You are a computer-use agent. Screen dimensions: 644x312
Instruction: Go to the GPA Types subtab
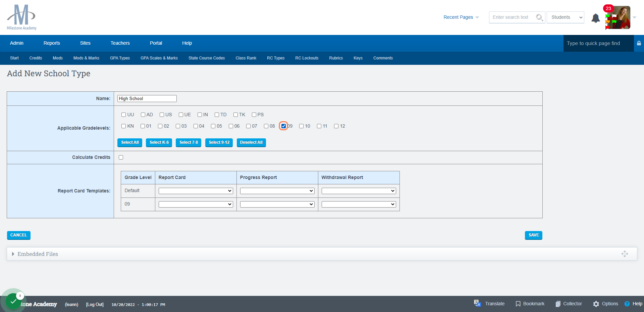click(x=120, y=58)
